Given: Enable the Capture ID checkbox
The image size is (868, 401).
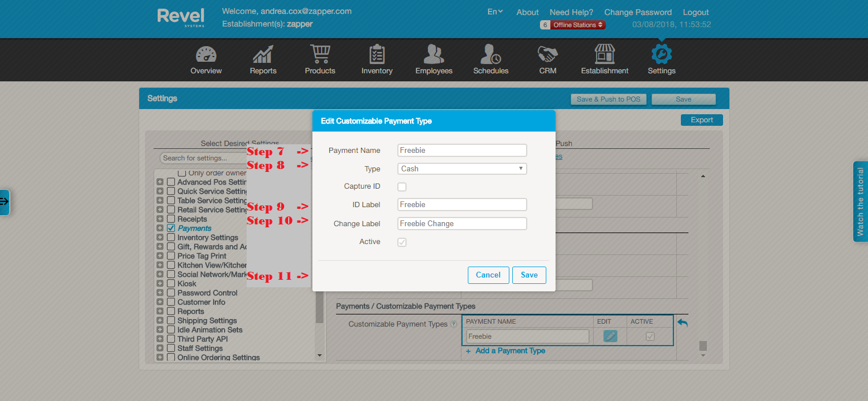Looking at the screenshot, I should pos(402,187).
